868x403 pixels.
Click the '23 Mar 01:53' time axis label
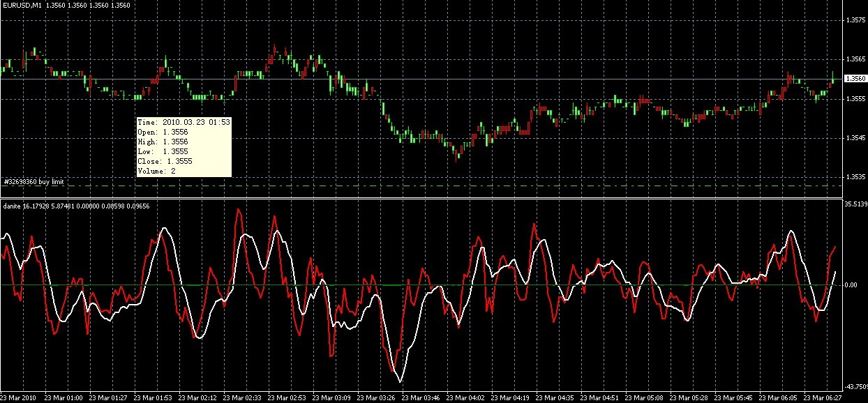click(154, 398)
